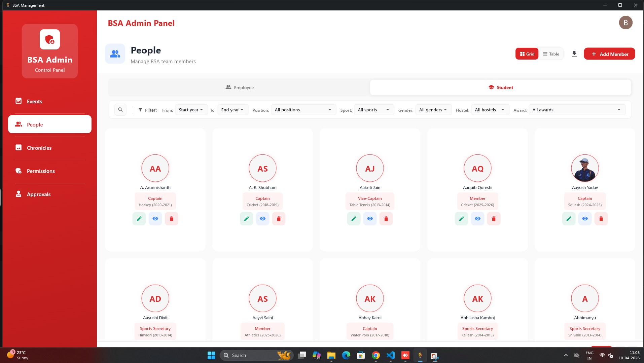Open Events in the sidebar

point(50,101)
